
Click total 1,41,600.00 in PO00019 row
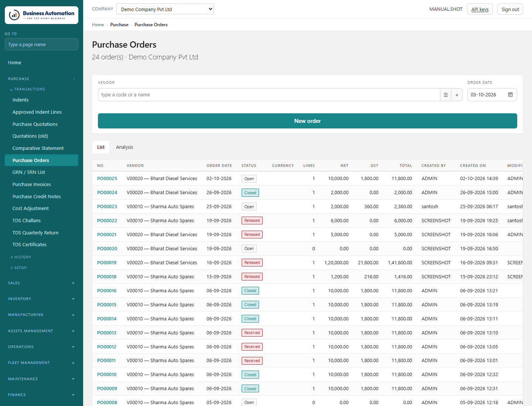(x=400, y=263)
